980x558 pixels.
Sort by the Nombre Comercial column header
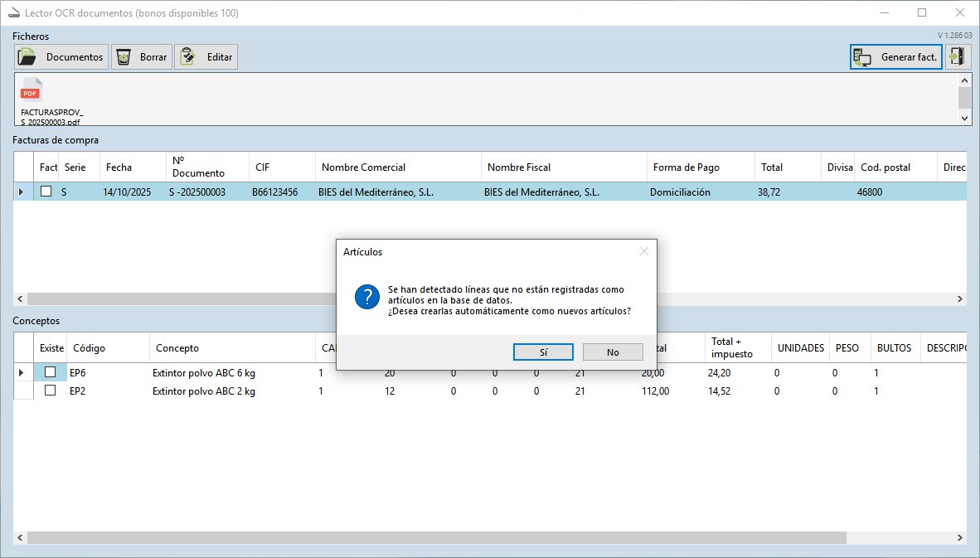398,167
